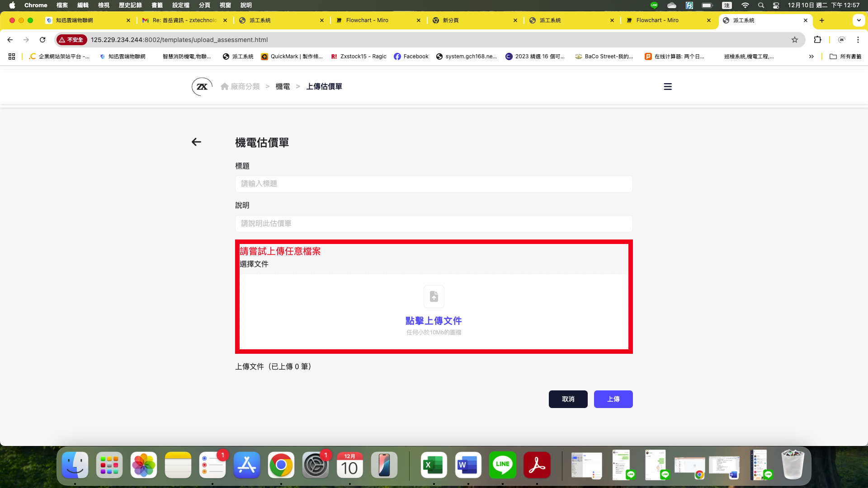Open Finder from the dock
868x488 pixels.
[75, 465]
